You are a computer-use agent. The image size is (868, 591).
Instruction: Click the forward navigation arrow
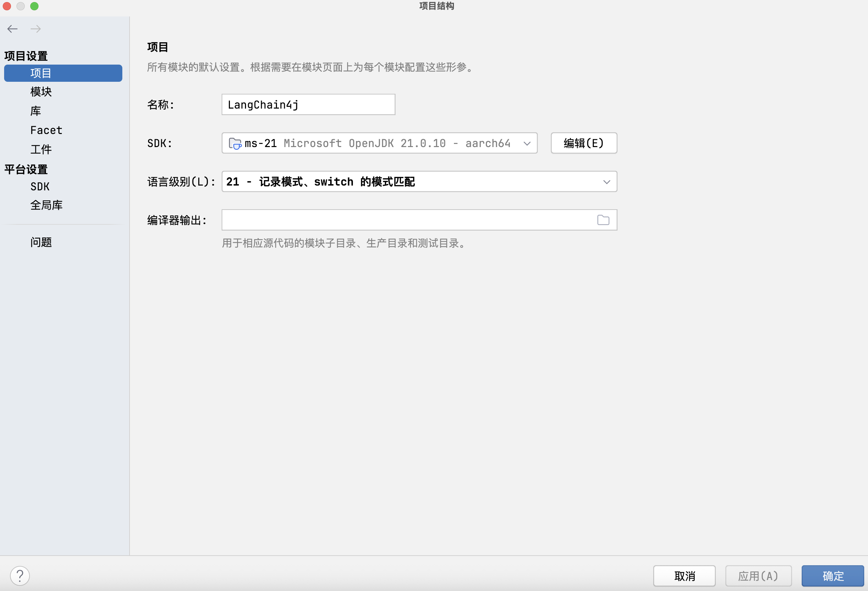point(36,29)
